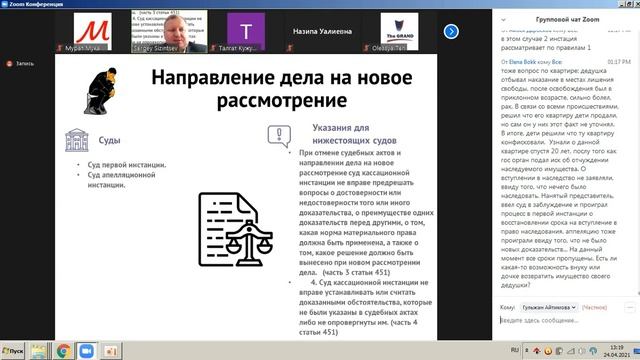
Task: Click the volume speaker tray icon
Action: (x=582, y=351)
